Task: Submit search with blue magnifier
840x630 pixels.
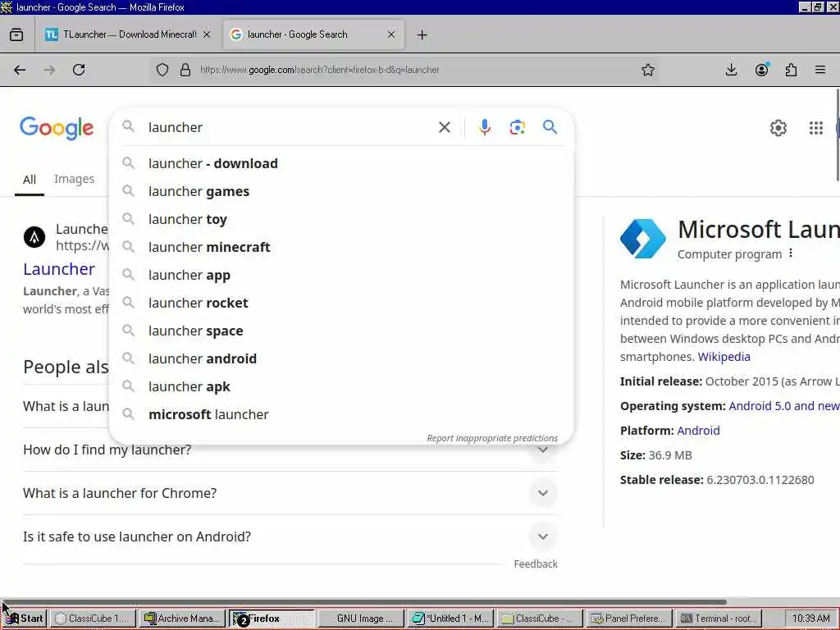Action: click(550, 127)
